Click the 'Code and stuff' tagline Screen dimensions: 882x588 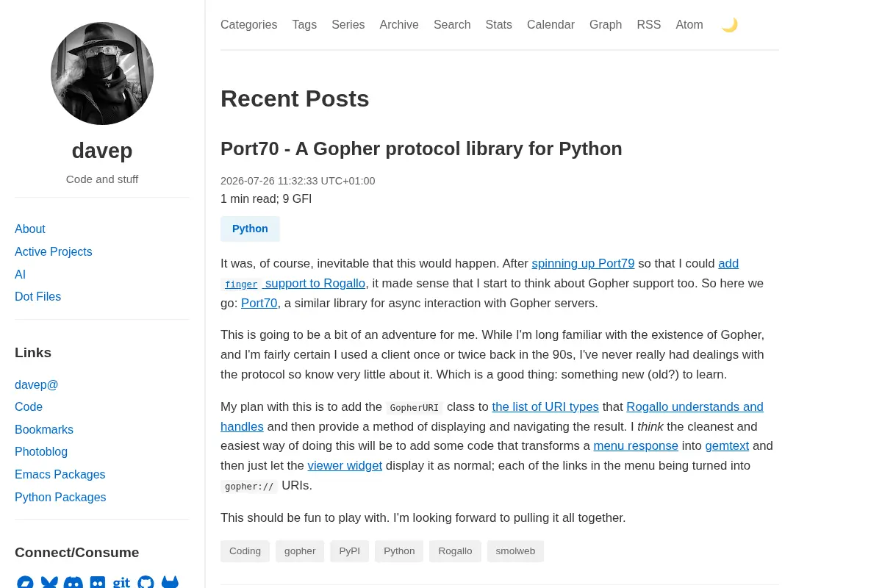[x=102, y=179]
